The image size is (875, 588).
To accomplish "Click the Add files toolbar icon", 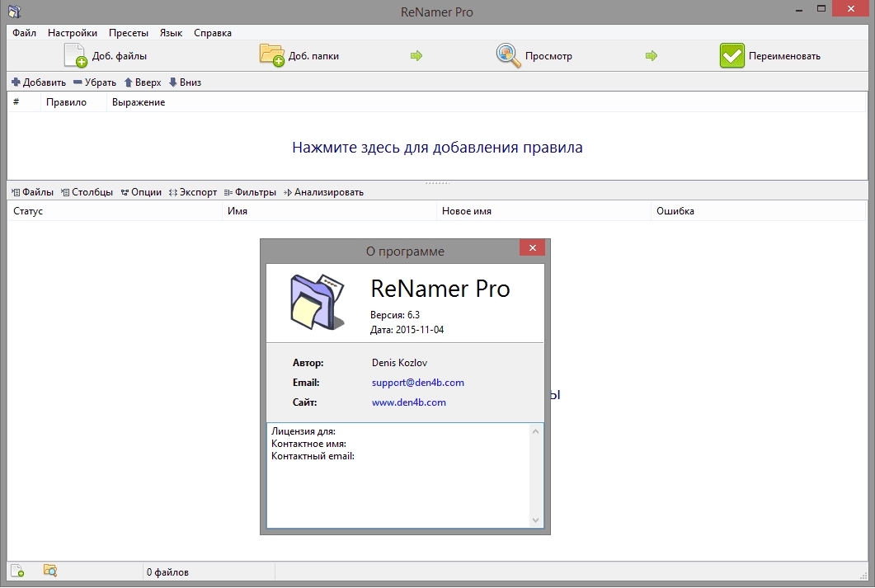I will coord(75,55).
